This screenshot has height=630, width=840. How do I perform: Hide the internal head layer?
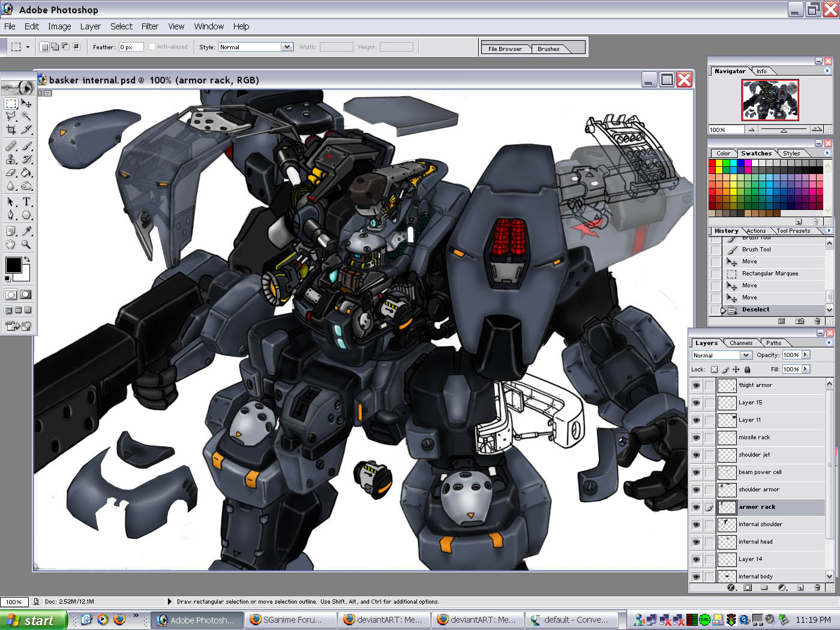pos(696,542)
